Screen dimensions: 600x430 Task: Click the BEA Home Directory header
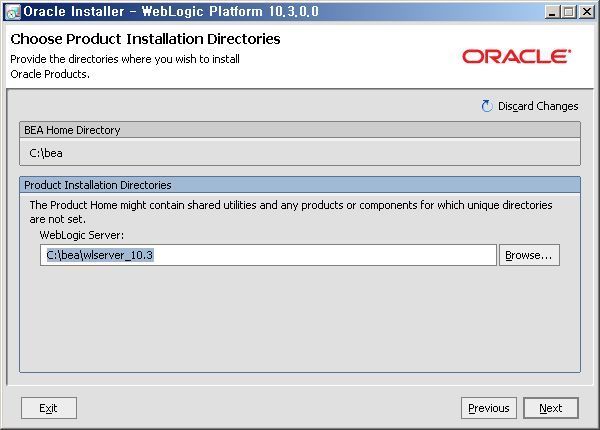pyautogui.click(x=300, y=130)
